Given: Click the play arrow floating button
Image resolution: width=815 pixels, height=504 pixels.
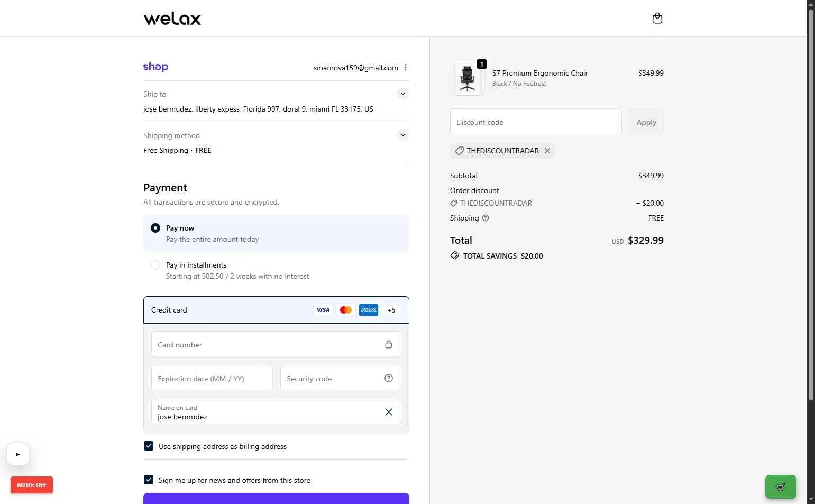Looking at the screenshot, I should 18,454.
